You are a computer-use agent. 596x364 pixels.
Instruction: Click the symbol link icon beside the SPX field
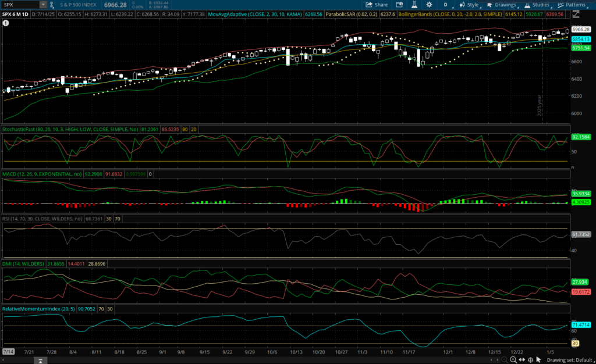click(x=52, y=5)
